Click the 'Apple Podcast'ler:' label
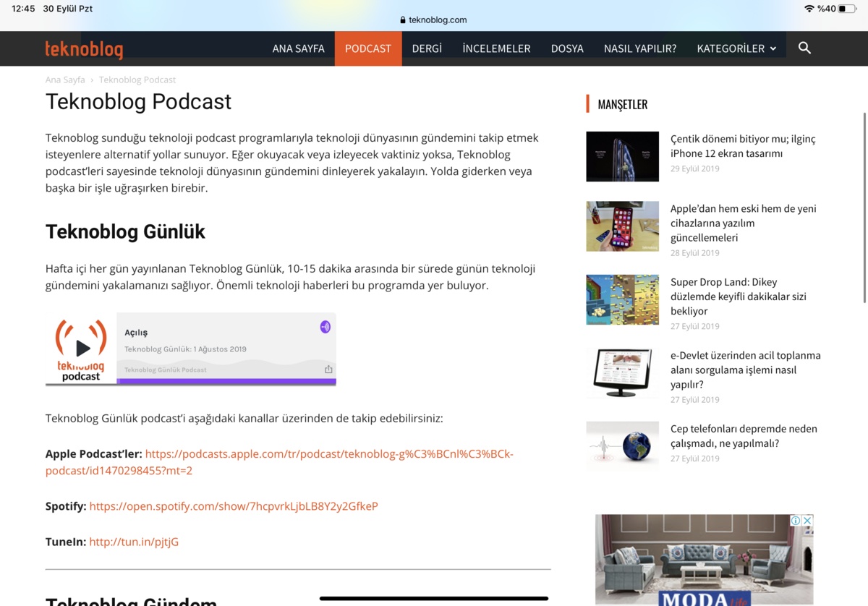This screenshot has width=868, height=606. (94, 454)
